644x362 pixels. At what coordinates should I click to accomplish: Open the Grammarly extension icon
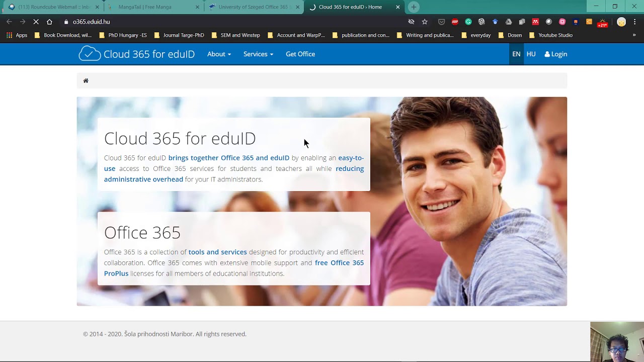point(468,22)
